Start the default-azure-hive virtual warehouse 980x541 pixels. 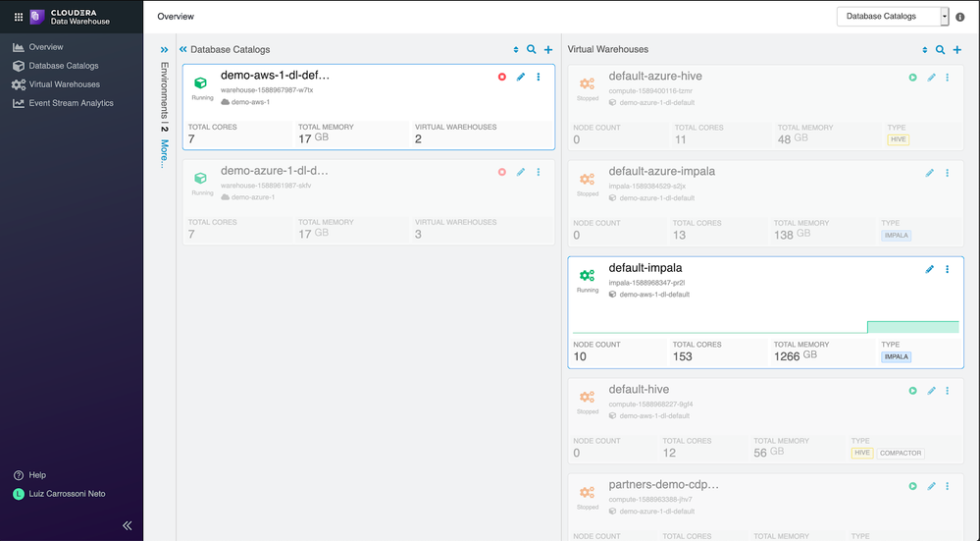coord(912,78)
